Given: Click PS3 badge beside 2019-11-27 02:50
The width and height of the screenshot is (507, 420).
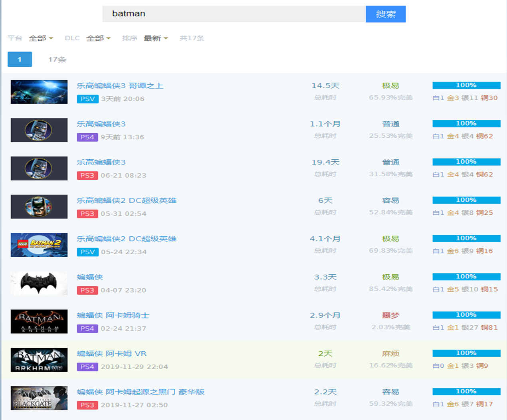Looking at the screenshot, I should pyautogui.click(x=87, y=405).
